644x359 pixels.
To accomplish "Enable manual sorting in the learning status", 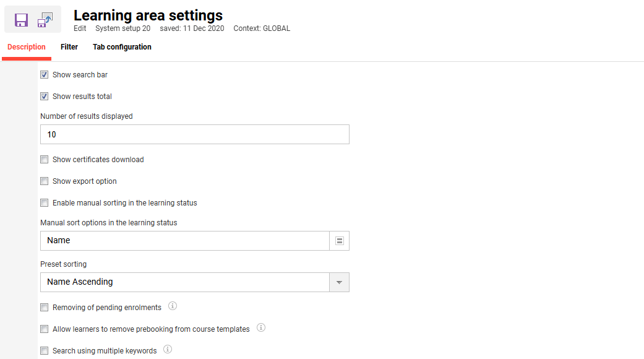I will [44, 202].
